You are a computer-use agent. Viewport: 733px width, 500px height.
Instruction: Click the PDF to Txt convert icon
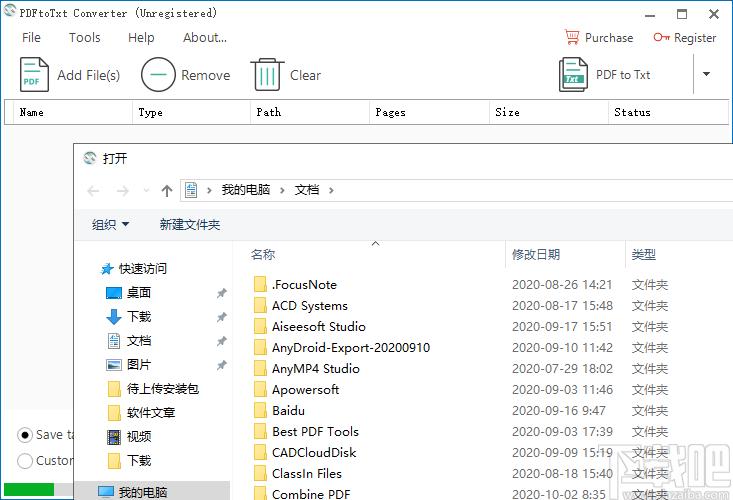click(573, 74)
